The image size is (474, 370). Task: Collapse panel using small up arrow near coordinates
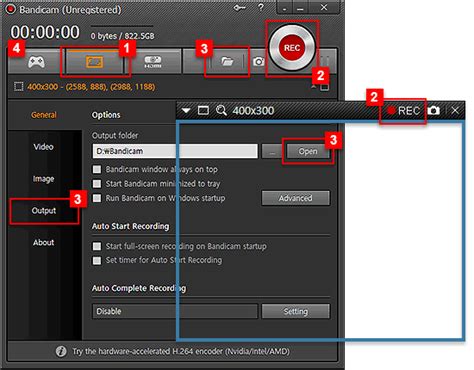pos(314,87)
